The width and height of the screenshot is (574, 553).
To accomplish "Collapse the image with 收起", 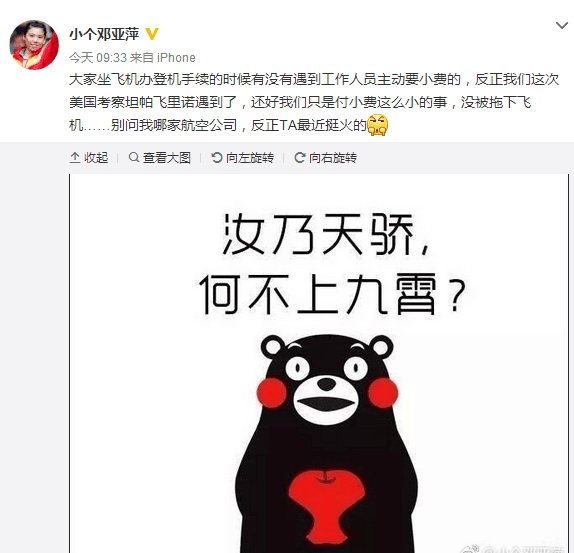I will pos(89,158).
